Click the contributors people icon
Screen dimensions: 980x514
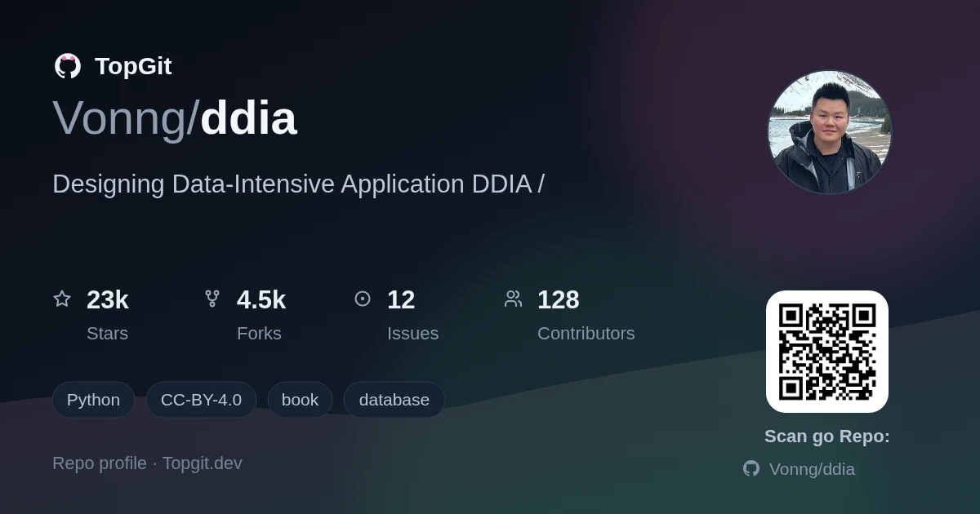[x=513, y=299]
